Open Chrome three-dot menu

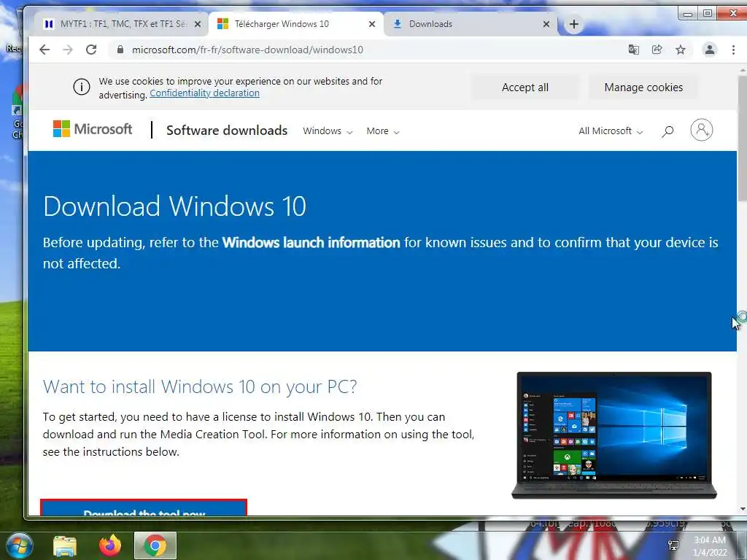point(733,50)
